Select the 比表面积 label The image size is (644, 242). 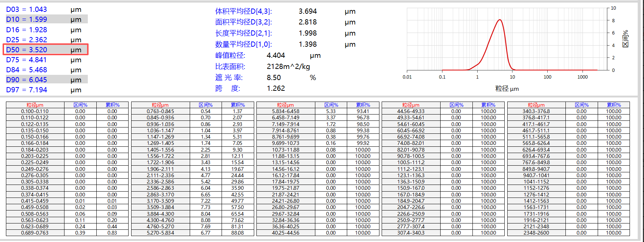coord(230,67)
